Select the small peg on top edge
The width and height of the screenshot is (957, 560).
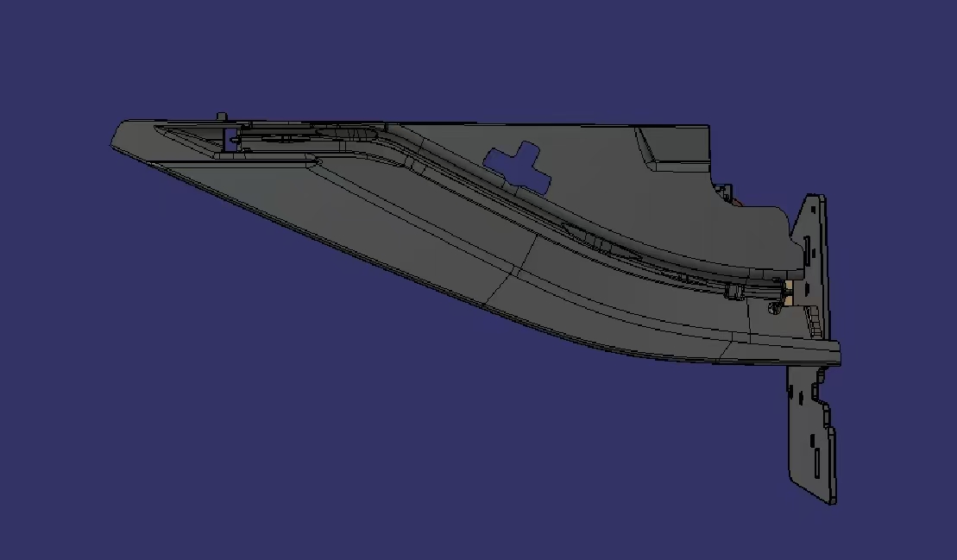coord(222,116)
